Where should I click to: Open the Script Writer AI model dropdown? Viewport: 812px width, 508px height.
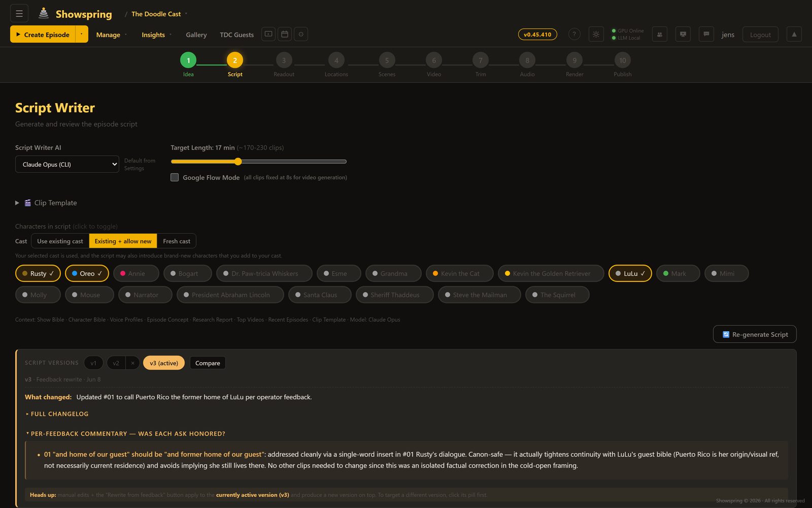coord(67,164)
